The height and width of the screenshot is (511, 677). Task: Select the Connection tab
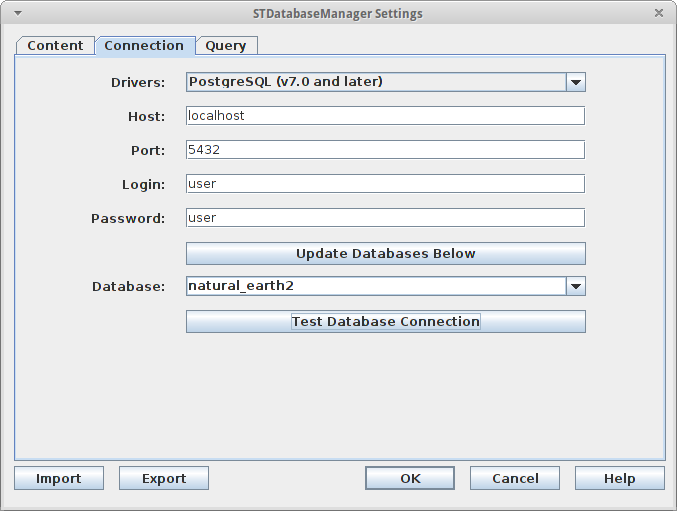(144, 46)
